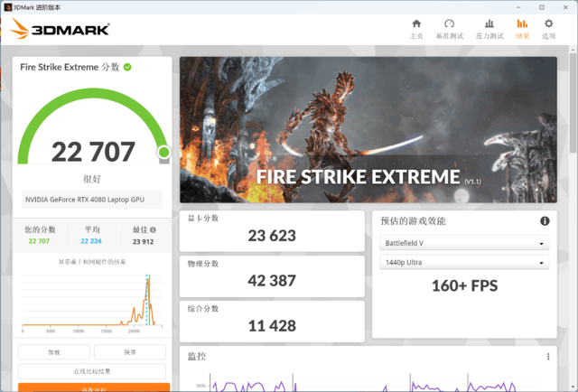Image resolution: width=578 pixels, height=392 pixels.
Task: Click the 3DMark app icon in title bar
Action: (8, 7)
